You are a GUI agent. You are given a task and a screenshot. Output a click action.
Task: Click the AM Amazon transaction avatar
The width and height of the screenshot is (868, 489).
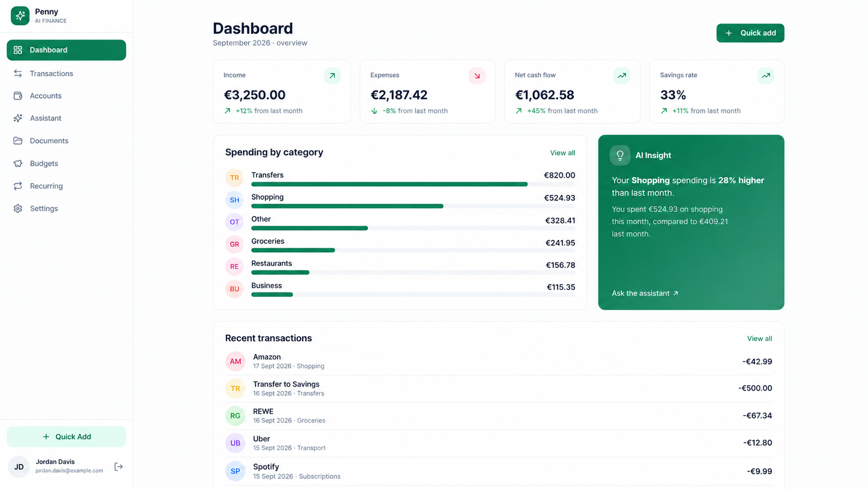(235, 361)
